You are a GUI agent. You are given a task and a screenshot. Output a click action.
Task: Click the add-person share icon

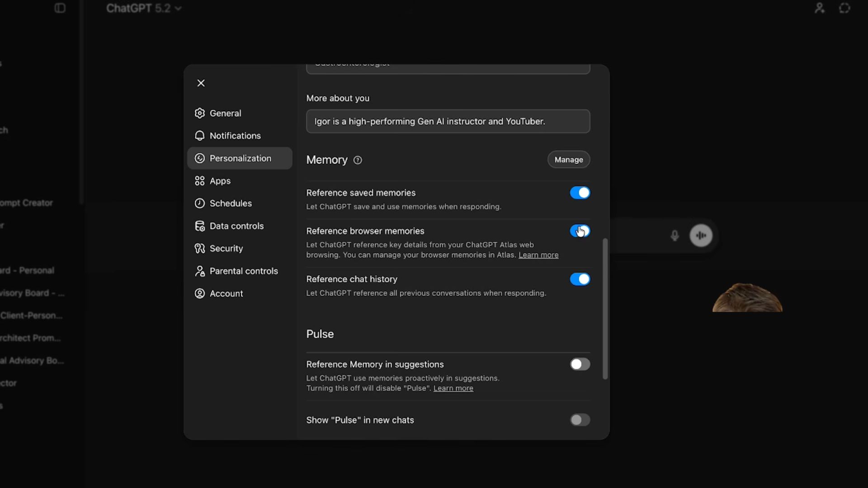[819, 8]
